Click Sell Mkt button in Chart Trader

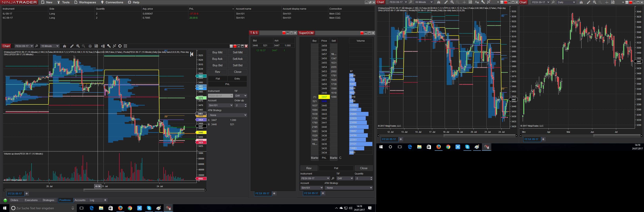238,52
